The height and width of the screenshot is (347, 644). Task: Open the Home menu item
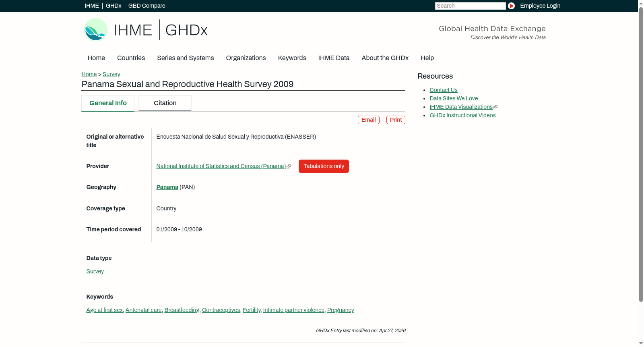pos(96,58)
